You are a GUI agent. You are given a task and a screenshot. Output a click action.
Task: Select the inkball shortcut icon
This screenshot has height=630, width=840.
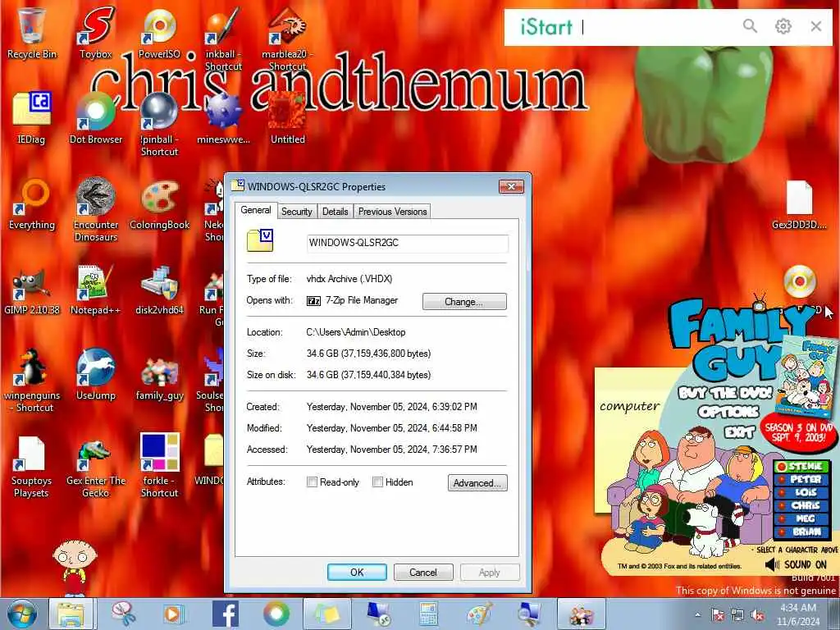click(x=223, y=39)
